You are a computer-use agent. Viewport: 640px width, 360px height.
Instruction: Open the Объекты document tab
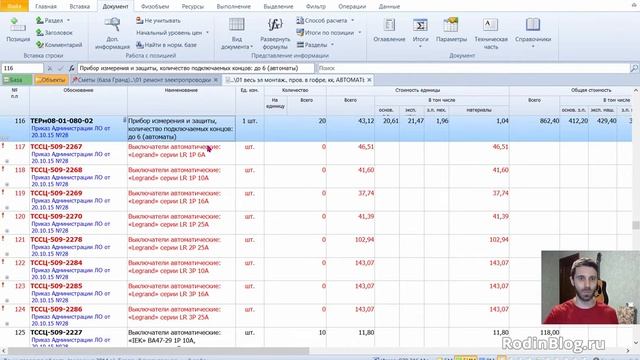pyautogui.click(x=51, y=80)
